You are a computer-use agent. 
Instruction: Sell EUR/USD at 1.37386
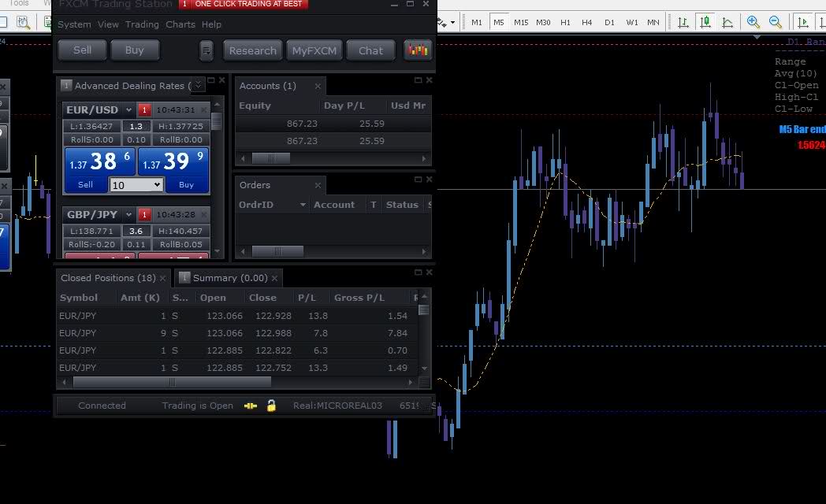point(100,170)
